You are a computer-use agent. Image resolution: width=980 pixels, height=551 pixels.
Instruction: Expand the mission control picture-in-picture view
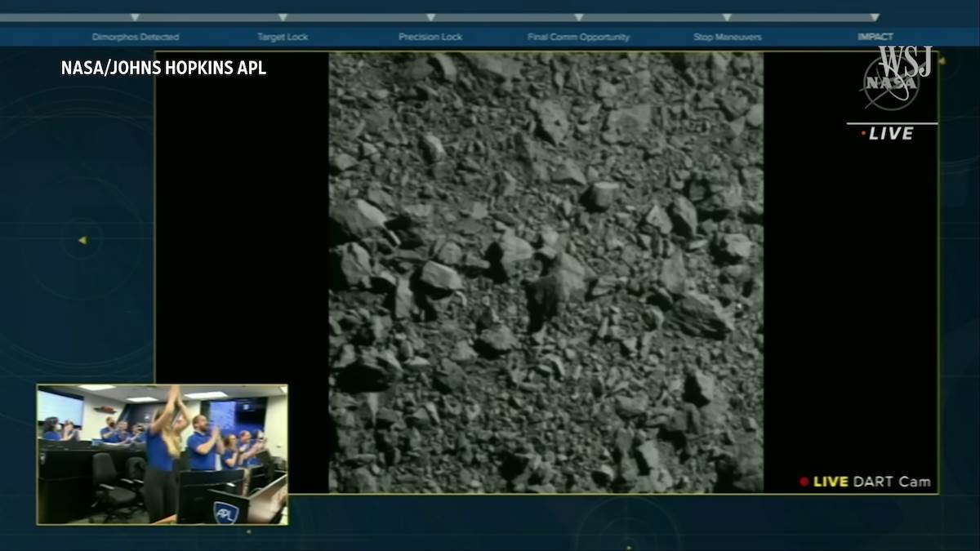pos(163,453)
